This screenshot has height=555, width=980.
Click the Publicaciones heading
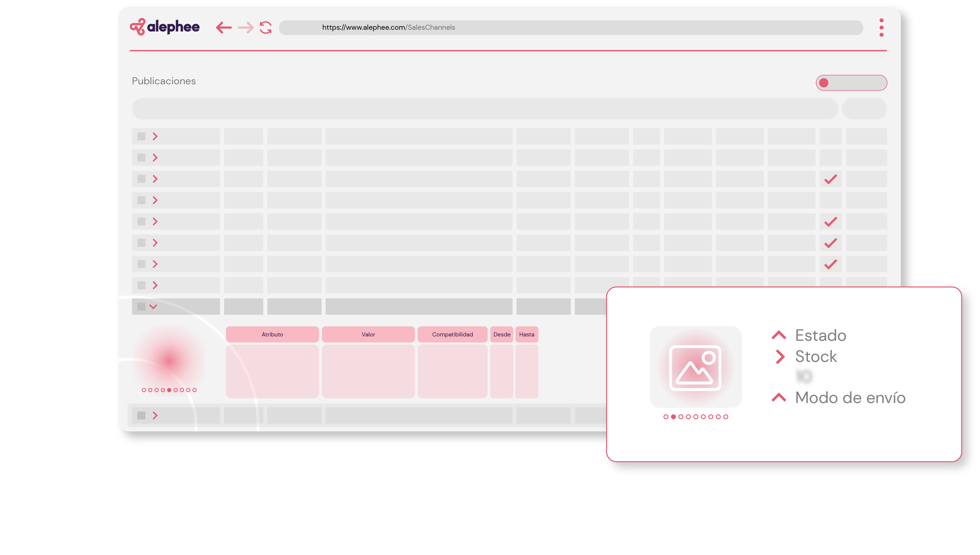tap(164, 81)
